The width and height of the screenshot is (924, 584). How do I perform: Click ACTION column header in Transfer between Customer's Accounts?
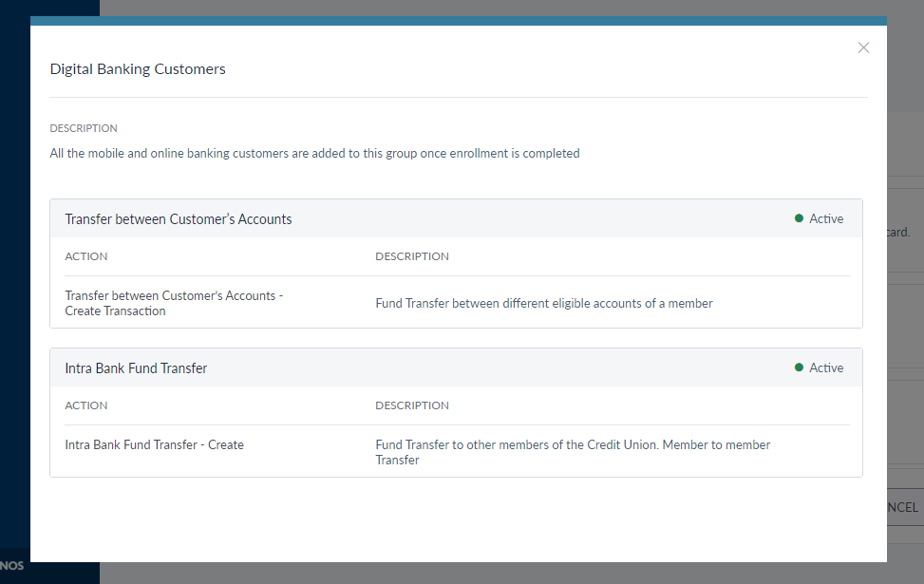(x=86, y=256)
